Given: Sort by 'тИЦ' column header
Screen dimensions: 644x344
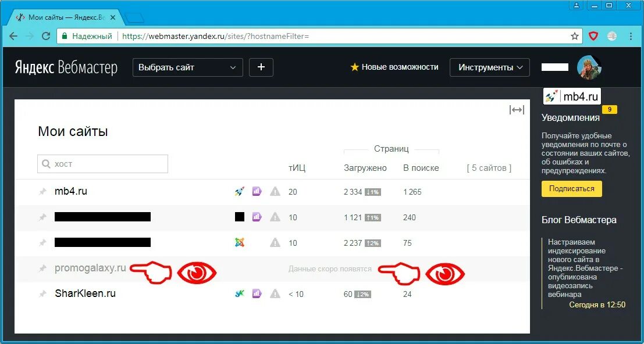Looking at the screenshot, I should coord(297,168).
